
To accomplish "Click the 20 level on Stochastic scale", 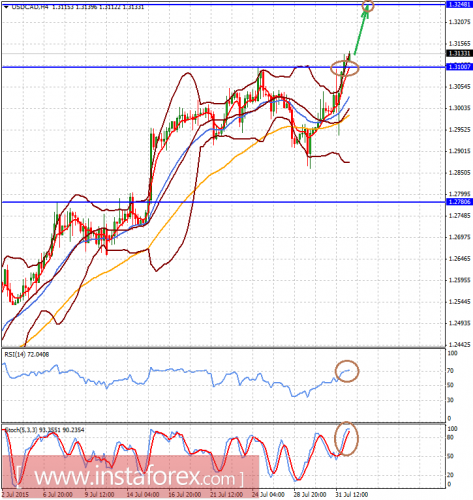I will pos(450,475).
